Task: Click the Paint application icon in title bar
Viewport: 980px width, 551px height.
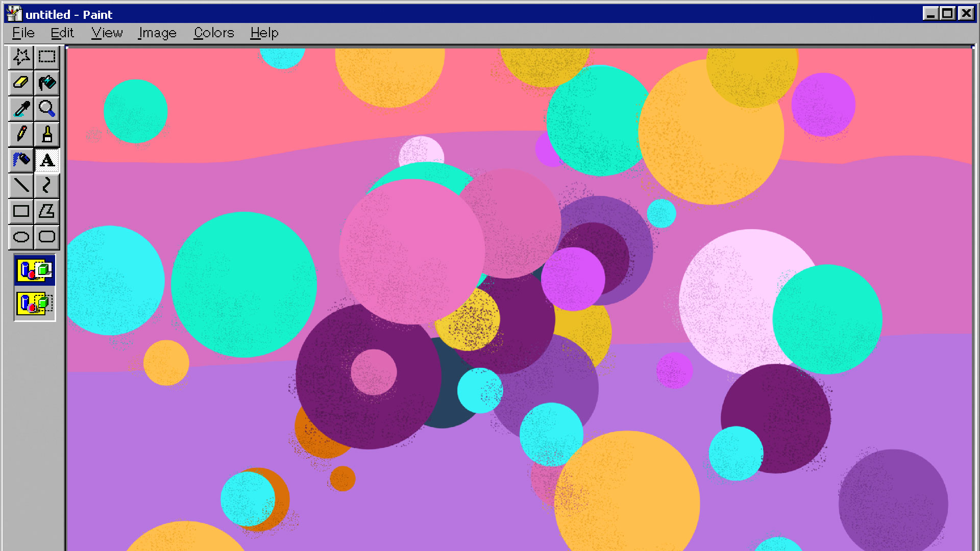Action: [x=14, y=14]
